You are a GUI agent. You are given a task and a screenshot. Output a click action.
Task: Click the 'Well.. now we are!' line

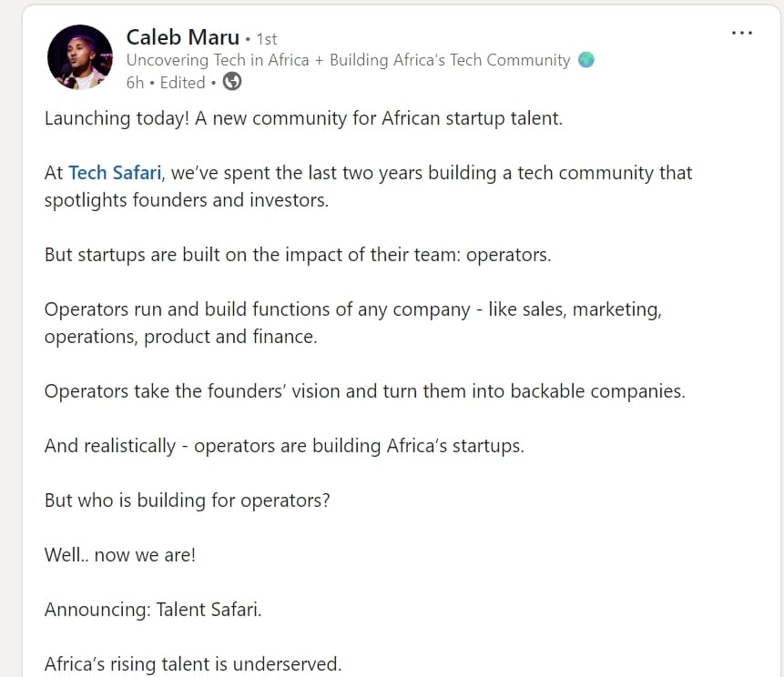[119, 554]
